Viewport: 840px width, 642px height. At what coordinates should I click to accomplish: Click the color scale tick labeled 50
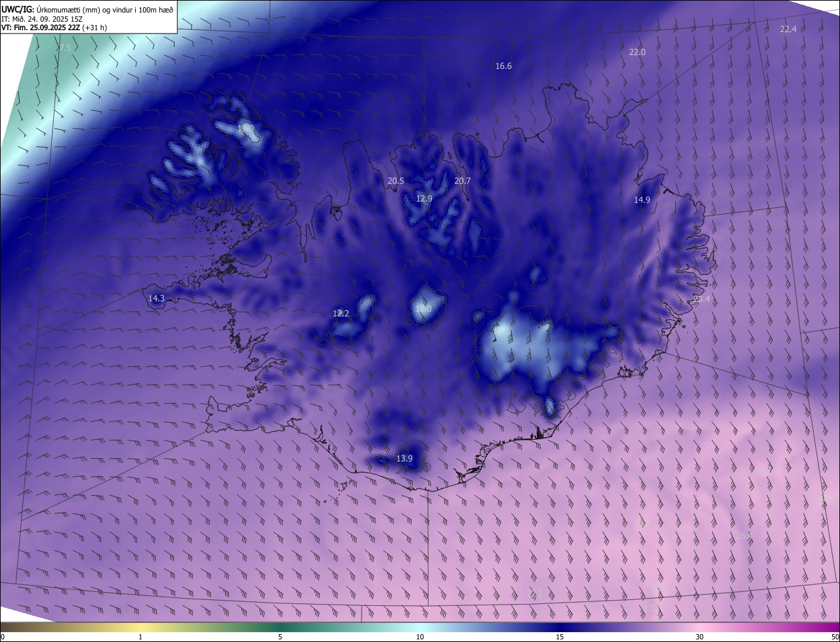click(835, 637)
